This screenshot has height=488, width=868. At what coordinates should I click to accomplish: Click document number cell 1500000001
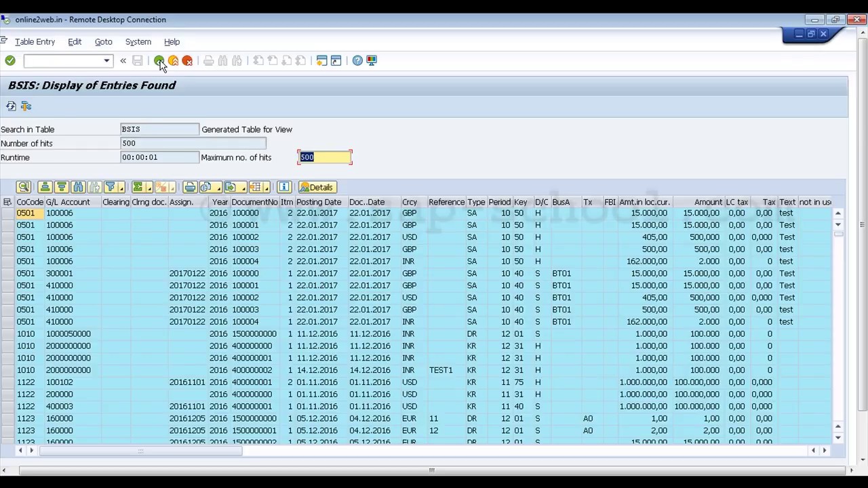click(254, 431)
